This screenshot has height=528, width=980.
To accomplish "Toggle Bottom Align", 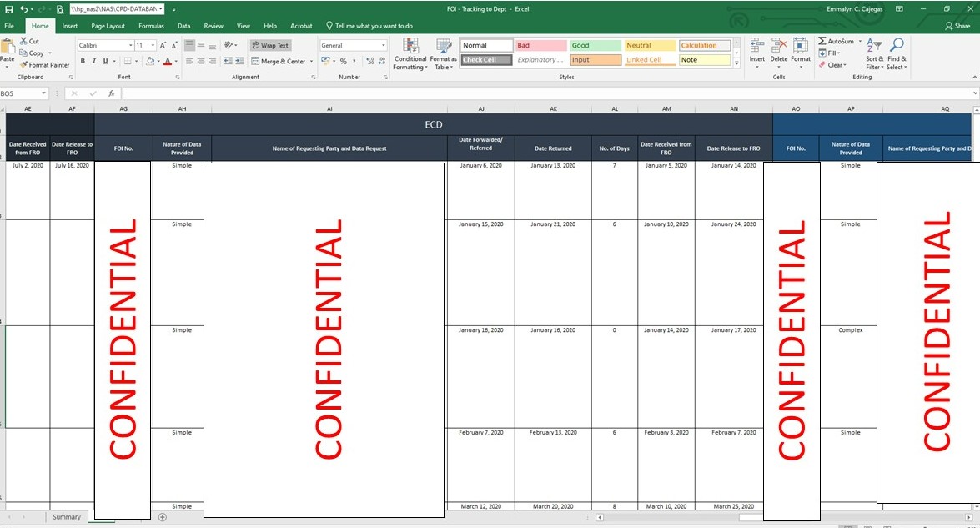I will click(213, 45).
